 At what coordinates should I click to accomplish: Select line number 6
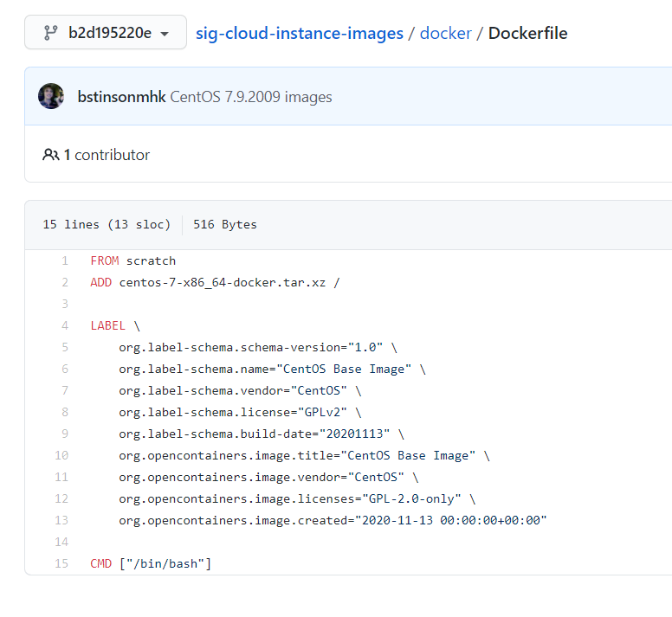[65, 370]
